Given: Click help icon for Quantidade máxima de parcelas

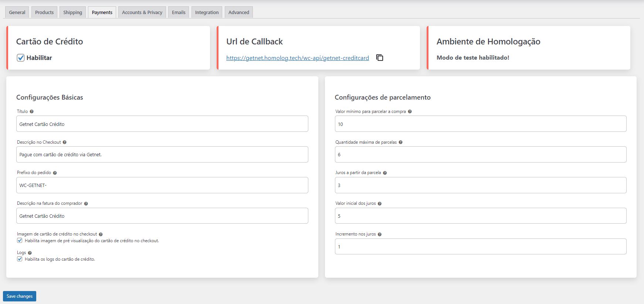Looking at the screenshot, I should (x=401, y=142).
